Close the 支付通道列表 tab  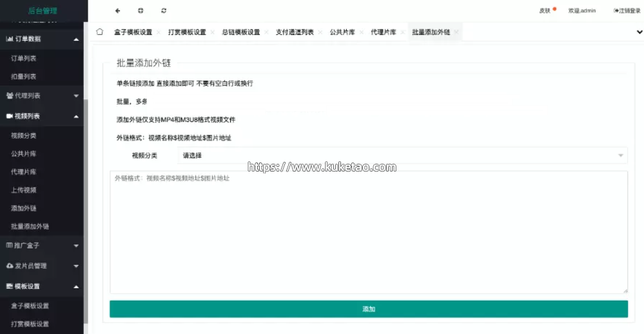click(x=320, y=32)
